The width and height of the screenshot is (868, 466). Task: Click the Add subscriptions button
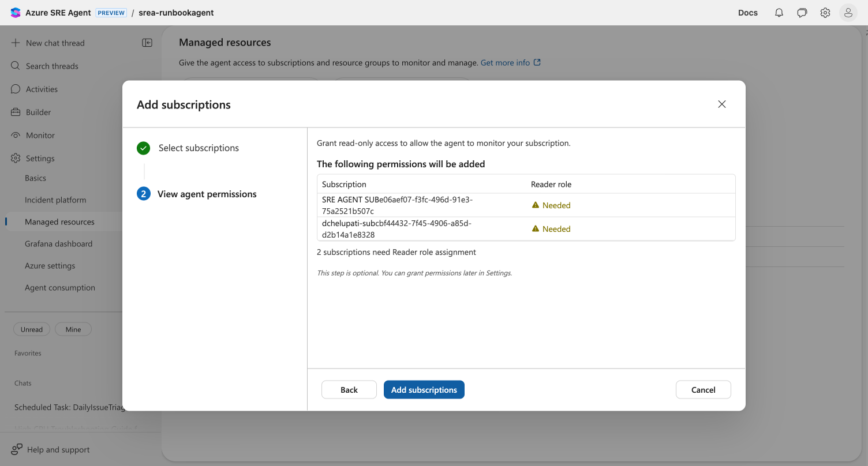pos(424,390)
